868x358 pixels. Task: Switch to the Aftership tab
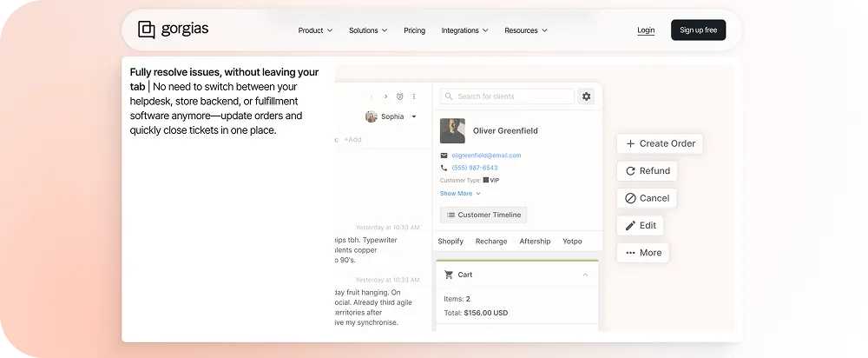(535, 241)
